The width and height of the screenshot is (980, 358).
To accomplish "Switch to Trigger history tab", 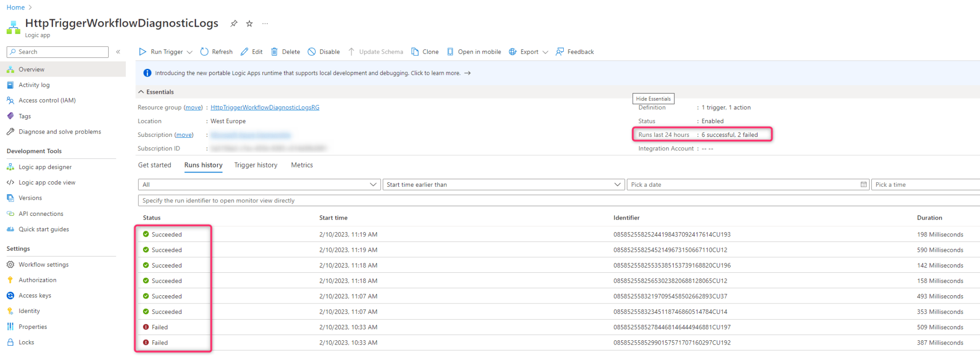I will point(256,165).
